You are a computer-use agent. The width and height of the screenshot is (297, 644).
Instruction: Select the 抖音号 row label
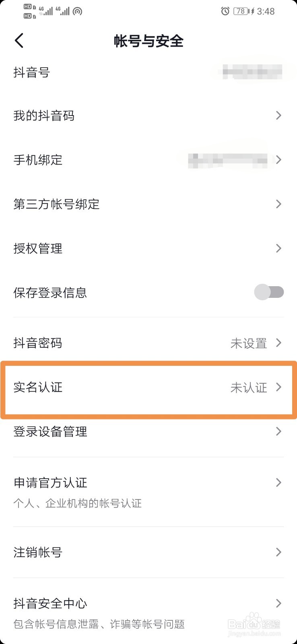pyautogui.click(x=31, y=72)
